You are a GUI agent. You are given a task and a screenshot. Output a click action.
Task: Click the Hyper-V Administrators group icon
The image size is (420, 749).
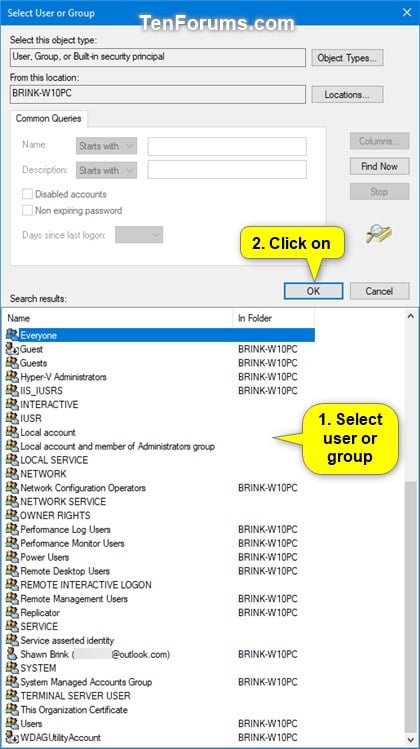12,376
